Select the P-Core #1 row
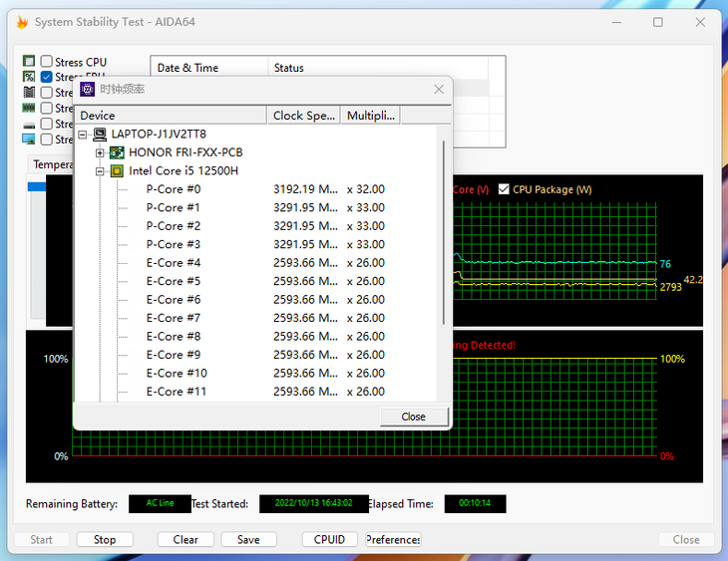The width and height of the screenshot is (728, 561). pos(255,208)
